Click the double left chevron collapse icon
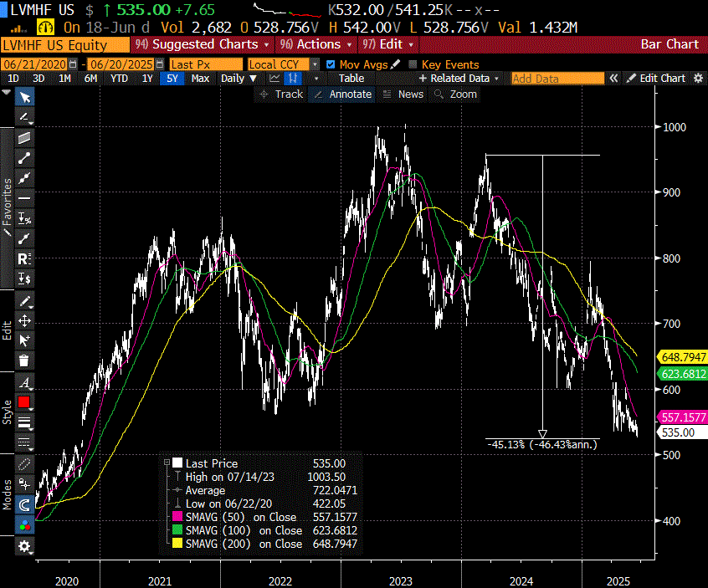The image size is (708, 588). (613, 78)
